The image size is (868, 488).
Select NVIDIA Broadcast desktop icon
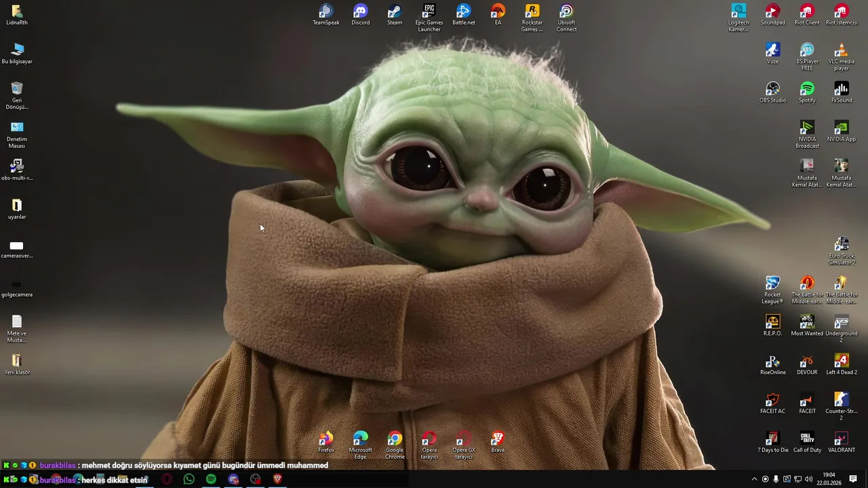807,134
